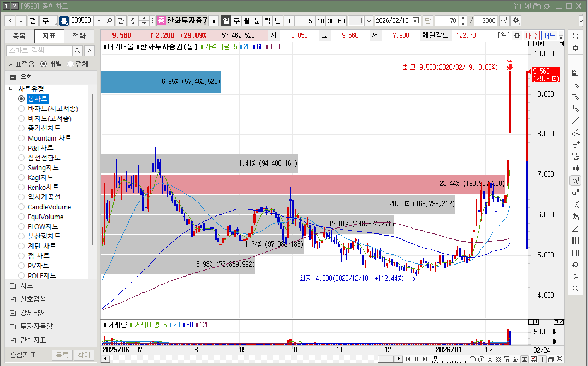Select the trend line drawing tool

coord(575,121)
